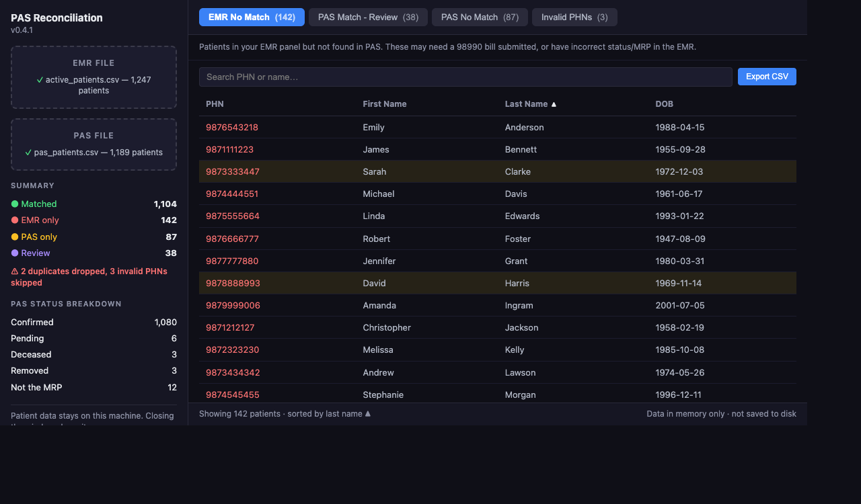This screenshot has height=504, width=861.
Task: Click the Data in memory only notice
Action: (x=721, y=414)
